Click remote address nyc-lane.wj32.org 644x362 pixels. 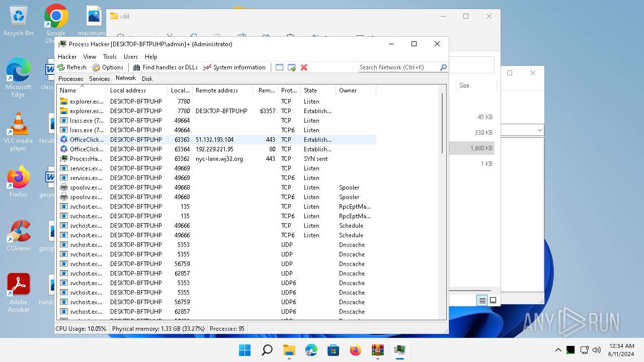219,159
